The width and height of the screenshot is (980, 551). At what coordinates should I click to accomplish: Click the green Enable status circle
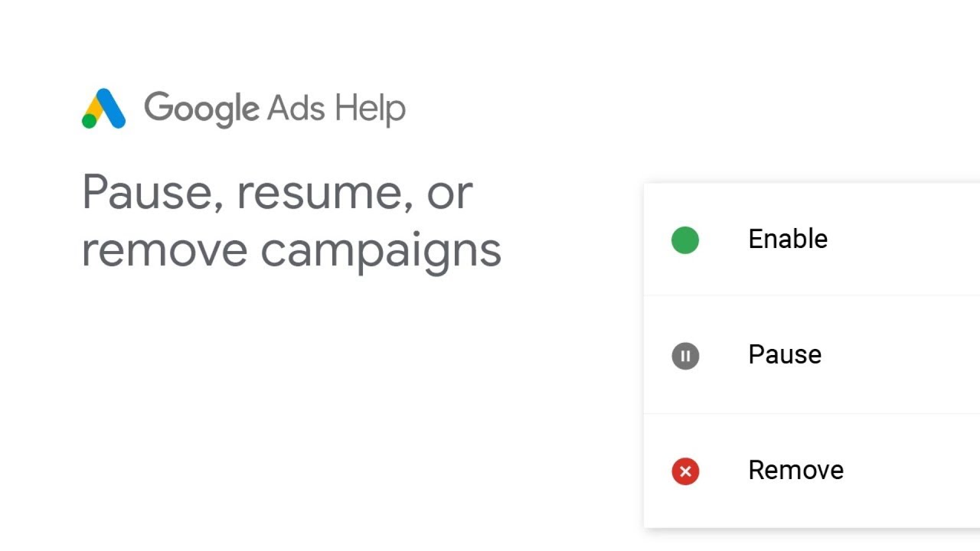[685, 240]
